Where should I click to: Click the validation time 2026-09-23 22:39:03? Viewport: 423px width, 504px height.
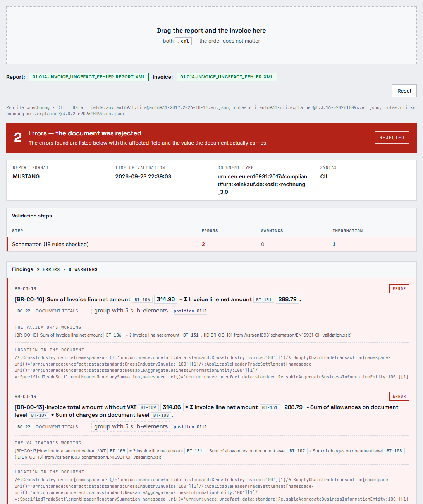(x=143, y=176)
